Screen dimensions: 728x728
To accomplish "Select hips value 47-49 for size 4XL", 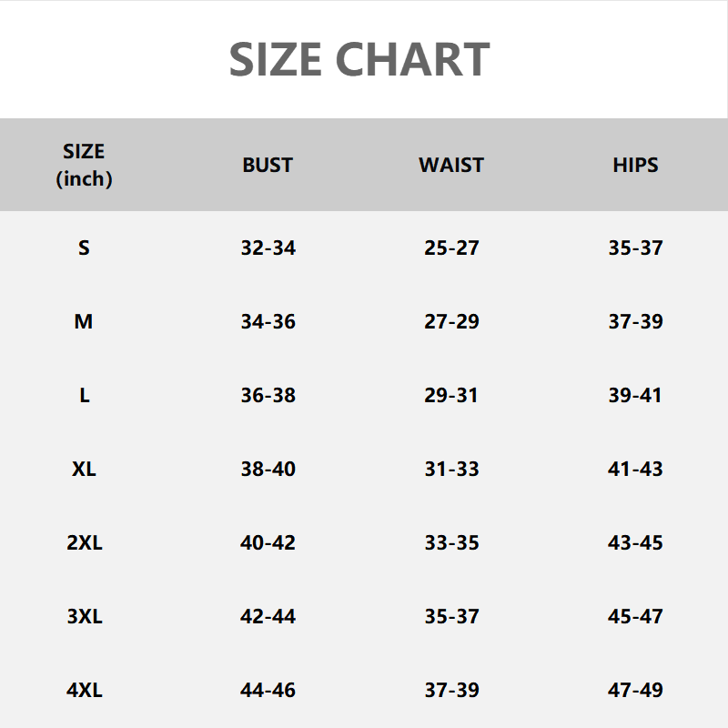I will [x=635, y=690].
